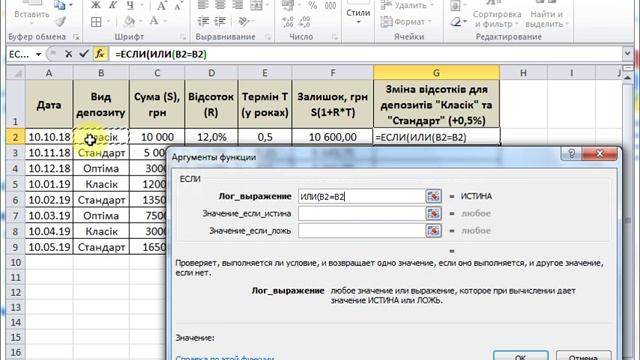The width and height of the screenshot is (640, 360).
Task: Expand the font color dropdown arrow
Action: 164,21
